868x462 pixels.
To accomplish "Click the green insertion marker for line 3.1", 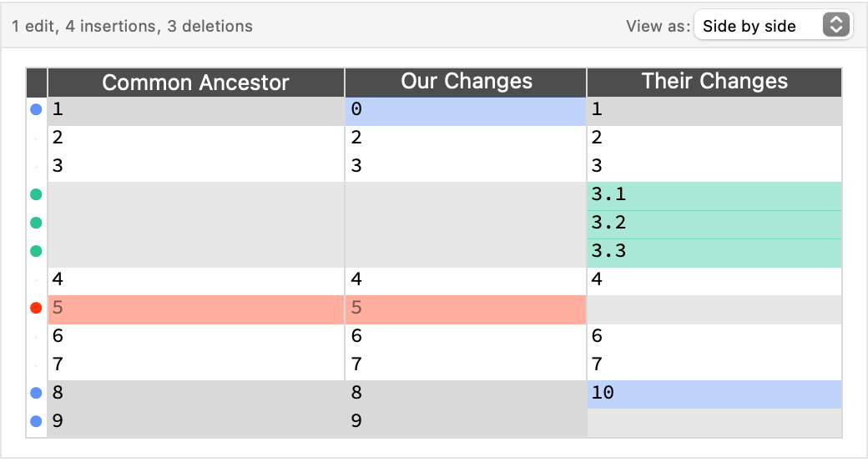I will [x=36, y=195].
